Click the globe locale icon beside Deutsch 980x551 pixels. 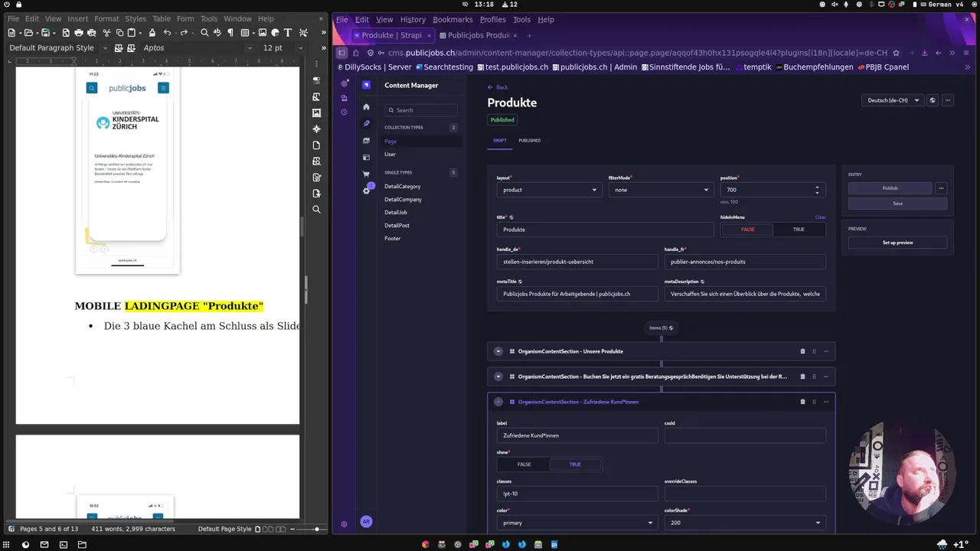932,100
